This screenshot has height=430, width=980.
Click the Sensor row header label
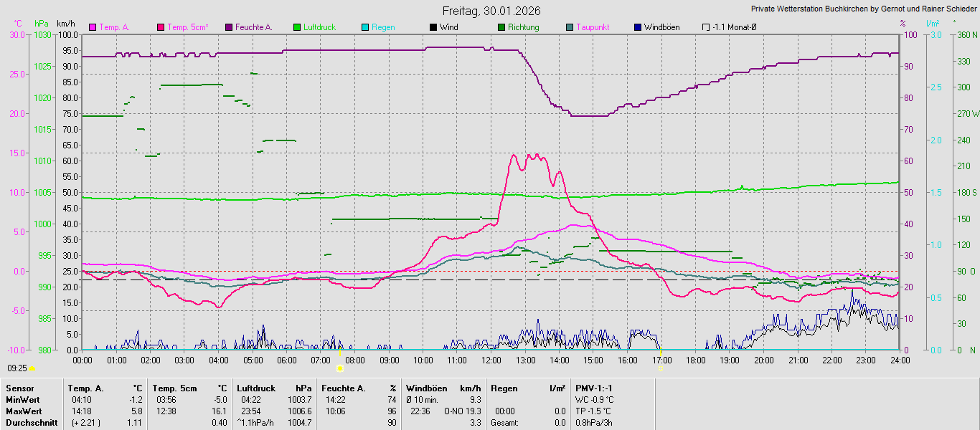(20, 388)
